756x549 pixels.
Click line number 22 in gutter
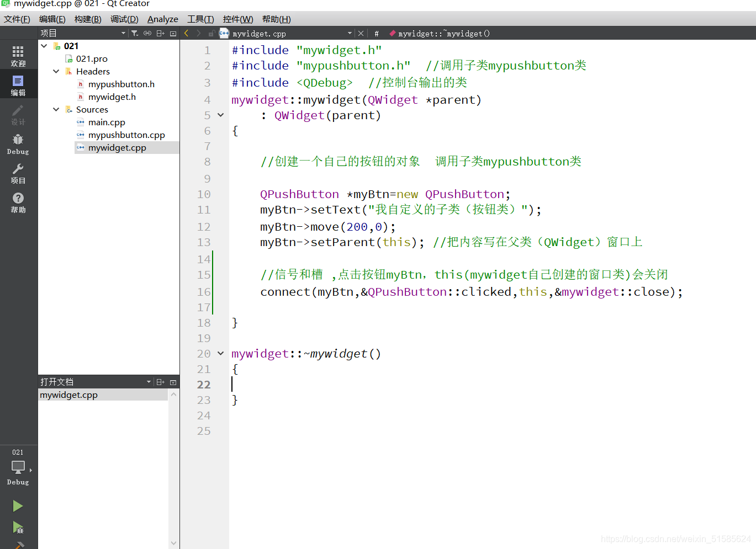[204, 385]
